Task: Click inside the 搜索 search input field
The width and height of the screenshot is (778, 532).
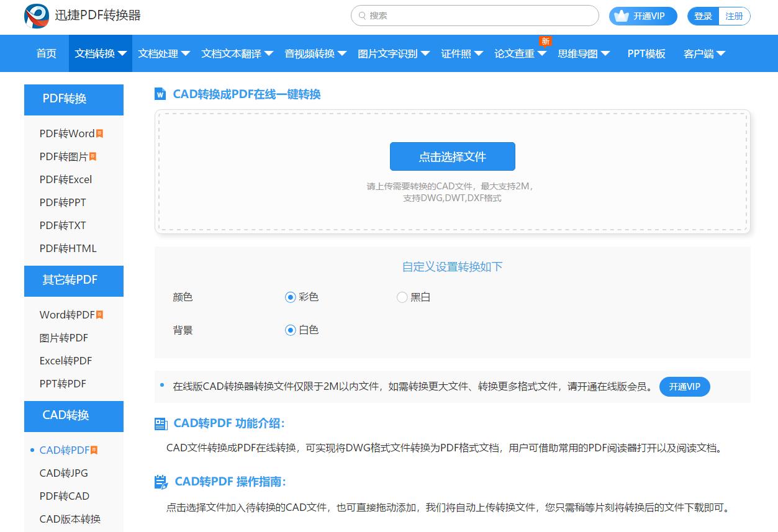Action: [x=474, y=16]
